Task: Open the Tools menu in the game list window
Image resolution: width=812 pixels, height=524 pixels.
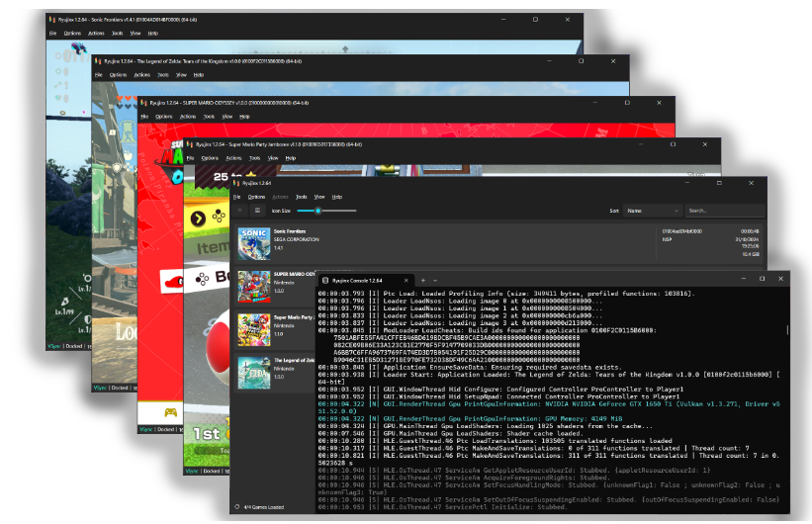Action: (x=302, y=197)
